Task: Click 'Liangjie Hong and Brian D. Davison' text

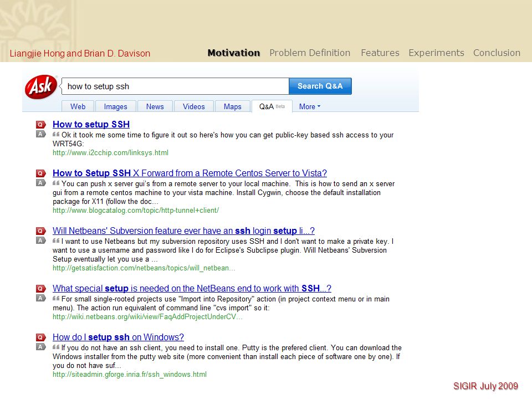Action: 80,54
